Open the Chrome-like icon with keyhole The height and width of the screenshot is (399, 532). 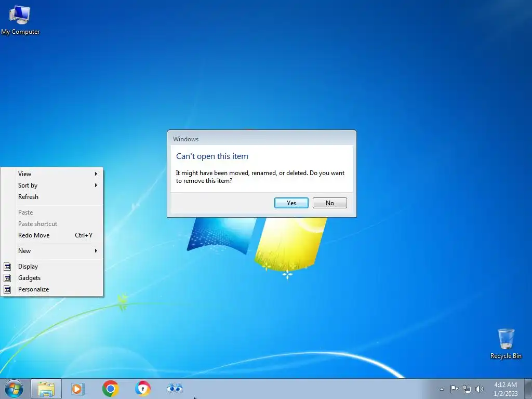142,389
